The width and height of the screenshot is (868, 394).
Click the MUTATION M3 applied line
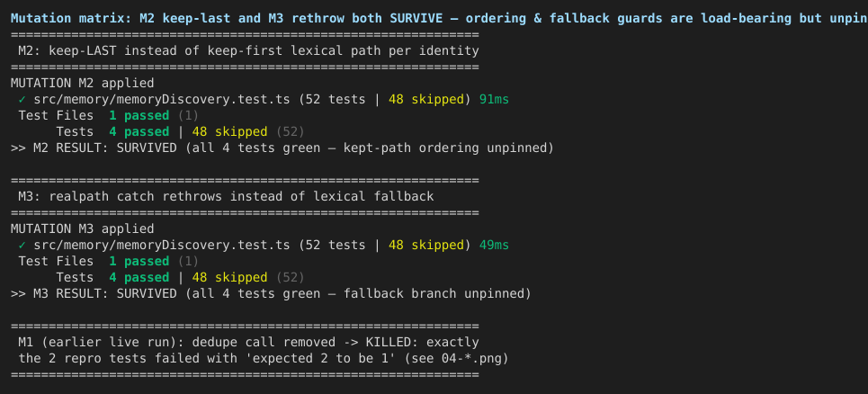[83, 229]
